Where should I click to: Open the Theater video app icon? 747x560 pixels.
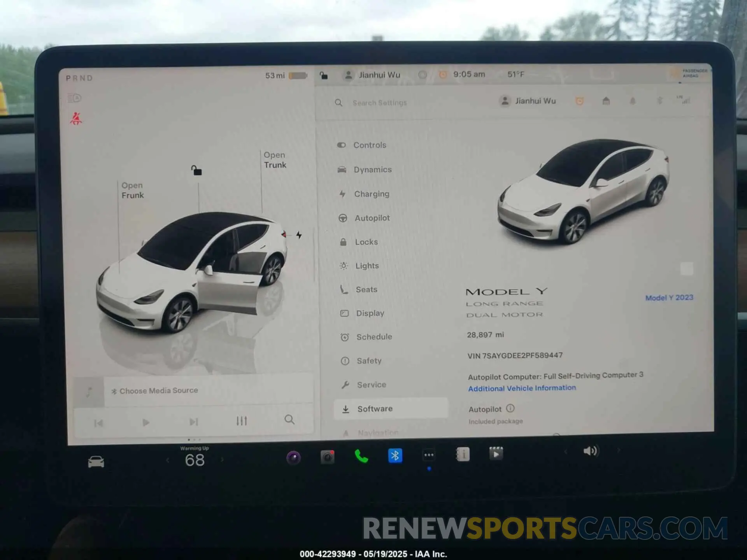[x=496, y=453]
